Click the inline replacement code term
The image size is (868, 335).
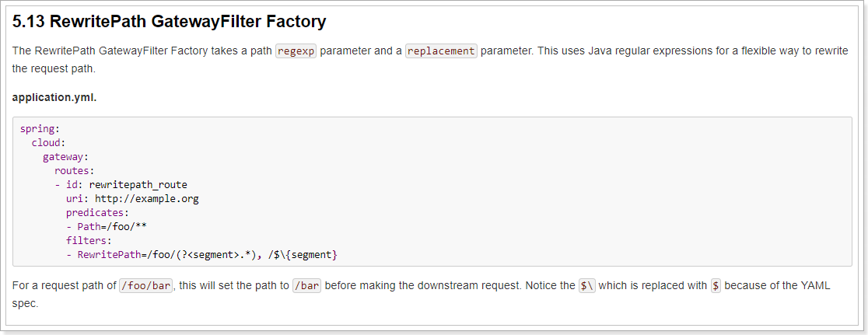tap(441, 51)
